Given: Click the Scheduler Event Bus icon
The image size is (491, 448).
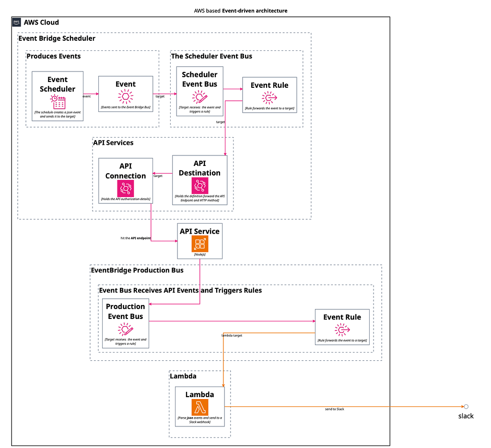Looking at the screenshot, I should click(x=199, y=97).
